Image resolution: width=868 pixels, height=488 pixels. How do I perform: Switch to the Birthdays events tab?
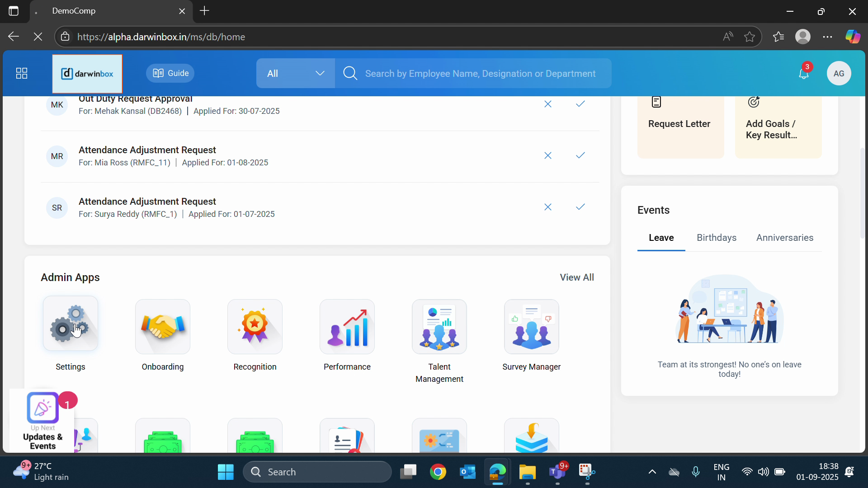717,238
